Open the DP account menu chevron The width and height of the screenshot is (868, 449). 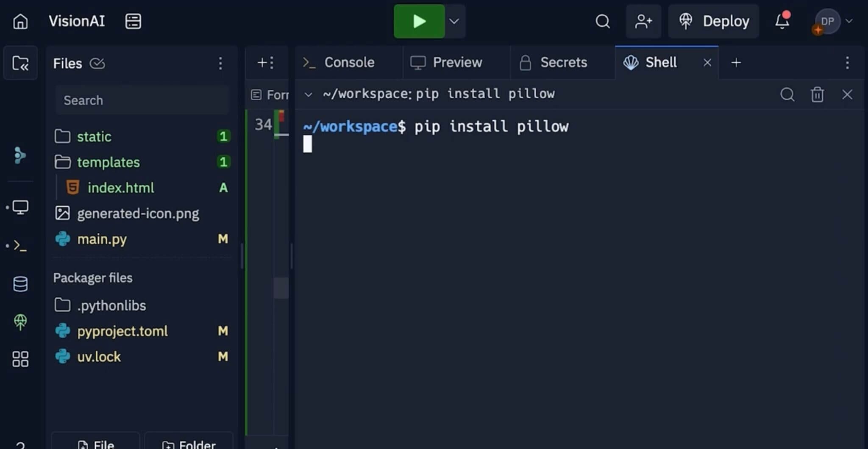point(849,21)
